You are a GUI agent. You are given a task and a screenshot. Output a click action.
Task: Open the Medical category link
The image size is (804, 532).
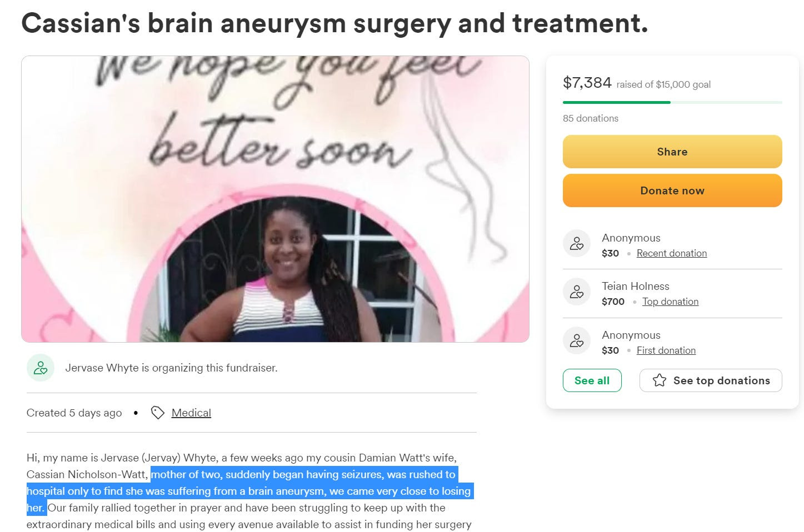[191, 413]
